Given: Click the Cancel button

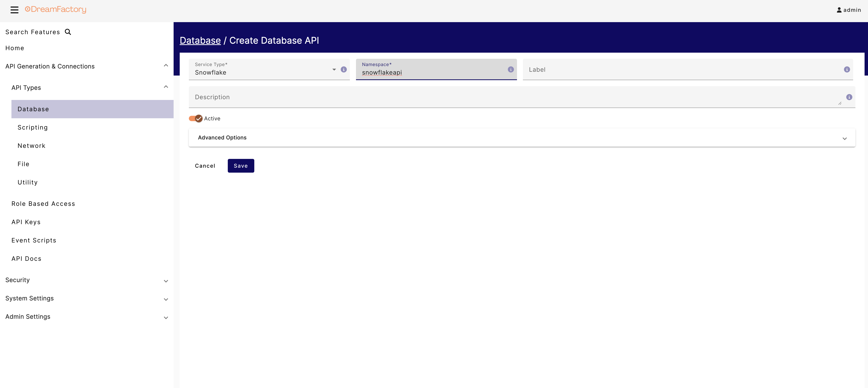Looking at the screenshot, I should pos(205,166).
